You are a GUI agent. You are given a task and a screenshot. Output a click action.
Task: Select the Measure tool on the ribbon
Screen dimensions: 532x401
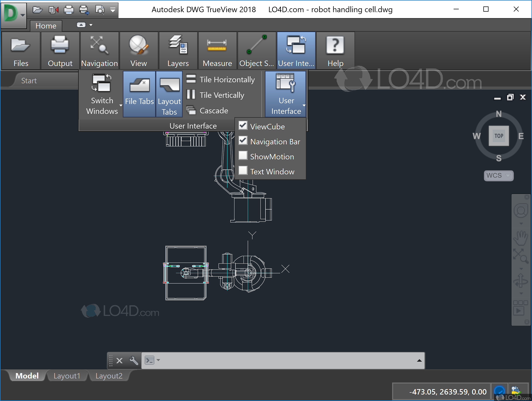(217, 50)
